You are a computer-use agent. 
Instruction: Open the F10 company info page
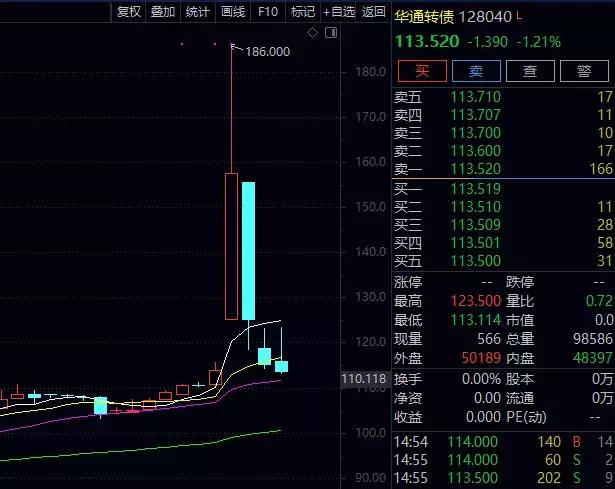tap(268, 12)
